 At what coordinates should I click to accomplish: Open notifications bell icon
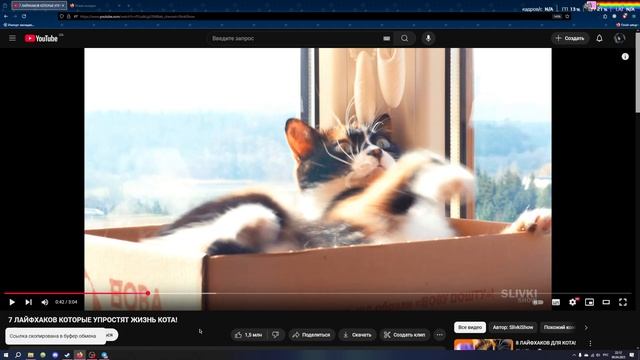(599, 38)
